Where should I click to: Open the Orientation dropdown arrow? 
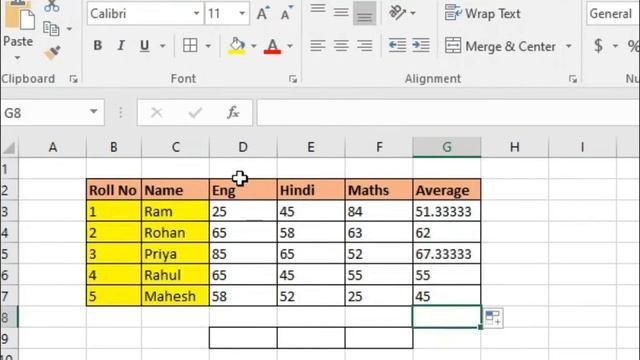pos(413,13)
